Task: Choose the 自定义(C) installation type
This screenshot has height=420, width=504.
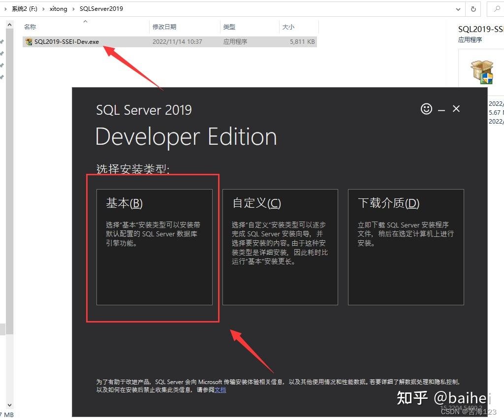Action: (280, 247)
